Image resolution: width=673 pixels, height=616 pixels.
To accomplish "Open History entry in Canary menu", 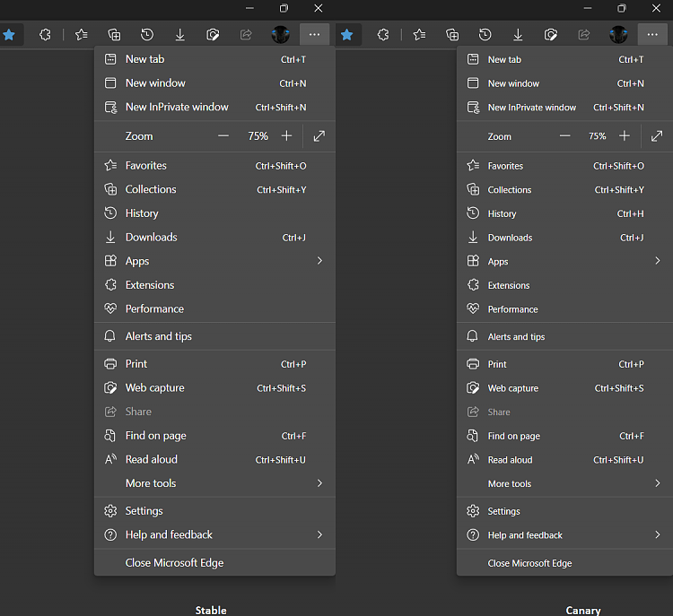I will coord(564,213).
